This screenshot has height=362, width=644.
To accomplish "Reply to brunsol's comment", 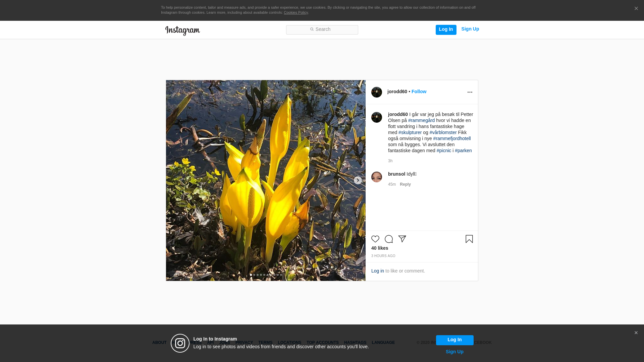I will coord(405,184).
